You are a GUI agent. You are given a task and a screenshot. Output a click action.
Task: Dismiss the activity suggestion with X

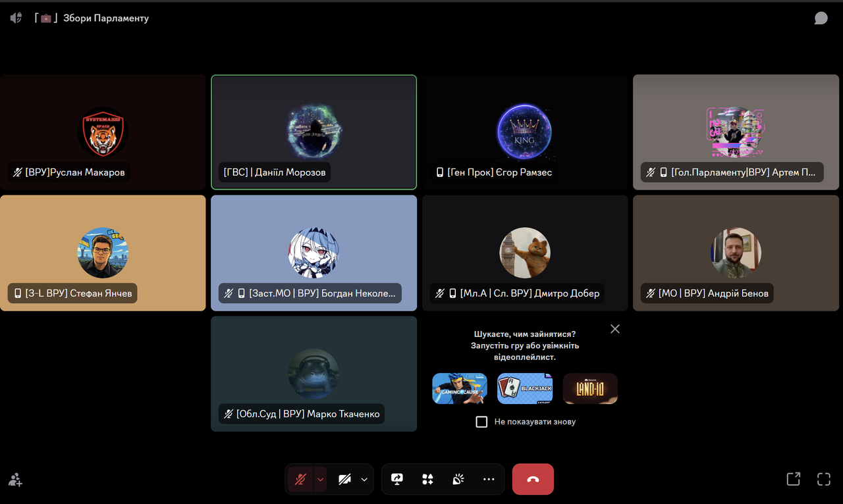click(615, 329)
